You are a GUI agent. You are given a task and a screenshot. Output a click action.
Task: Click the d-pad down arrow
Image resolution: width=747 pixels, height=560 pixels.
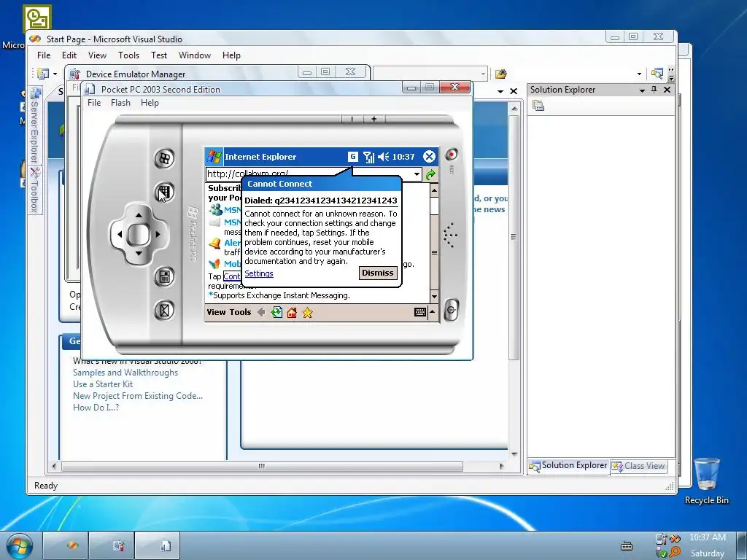point(139,253)
